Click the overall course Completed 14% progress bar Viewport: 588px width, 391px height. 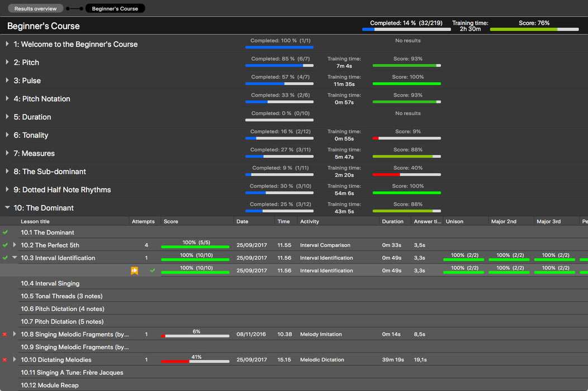[406, 29]
